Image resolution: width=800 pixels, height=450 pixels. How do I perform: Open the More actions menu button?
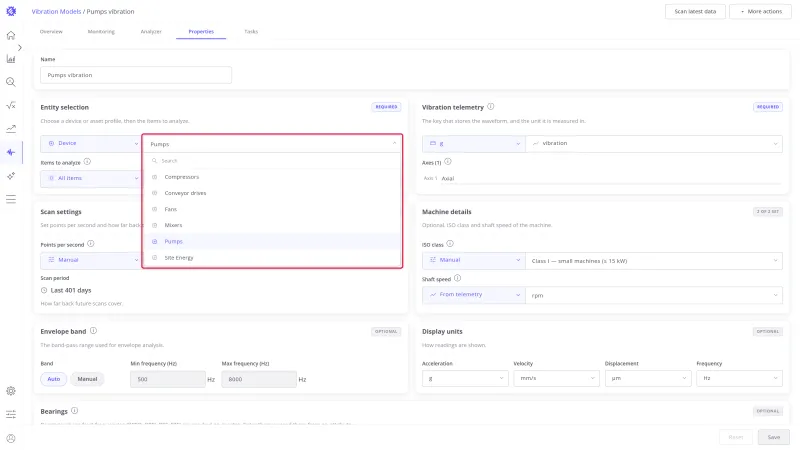760,11
